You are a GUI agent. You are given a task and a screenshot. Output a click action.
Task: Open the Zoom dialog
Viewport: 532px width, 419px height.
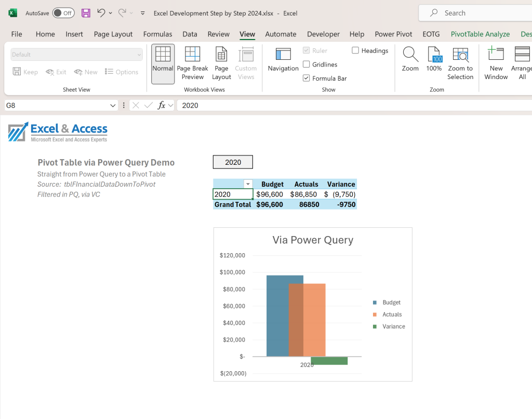point(410,59)
